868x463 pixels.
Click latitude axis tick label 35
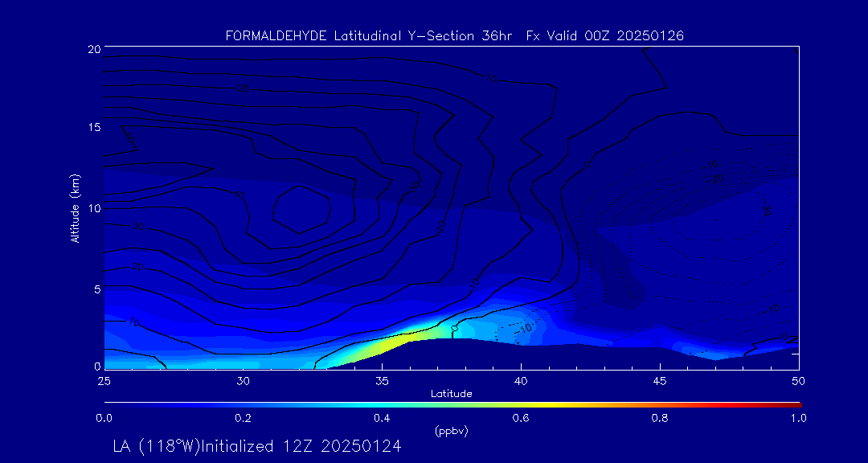coord(382,381)
